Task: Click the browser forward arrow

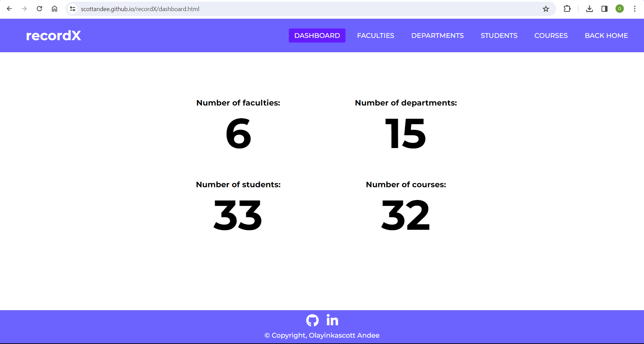Action: coord(24,9)
